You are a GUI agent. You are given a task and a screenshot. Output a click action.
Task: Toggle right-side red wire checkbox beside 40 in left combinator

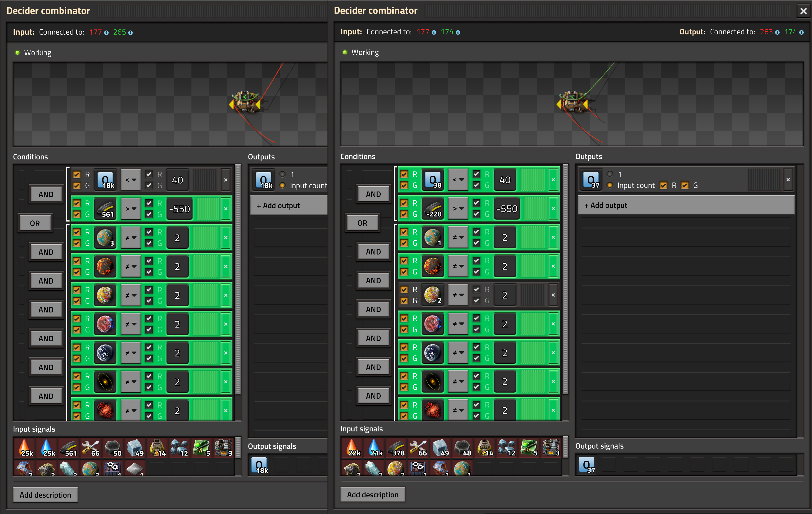click(149, 174)
